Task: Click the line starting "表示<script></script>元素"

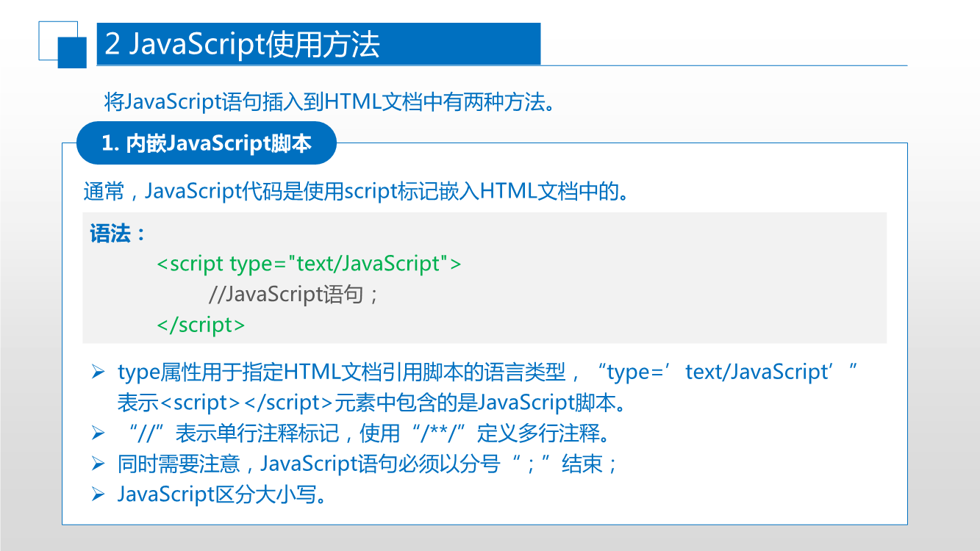Action: click(371, 403)
